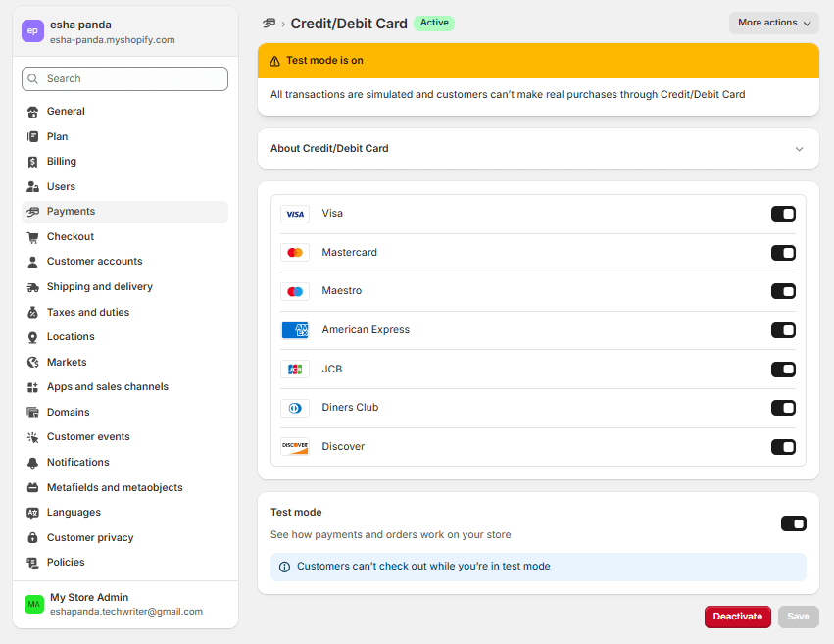This screenshot has width=834, height=644.
Task: Click the Visa card logo icon
Action: (x=295, y=214)
